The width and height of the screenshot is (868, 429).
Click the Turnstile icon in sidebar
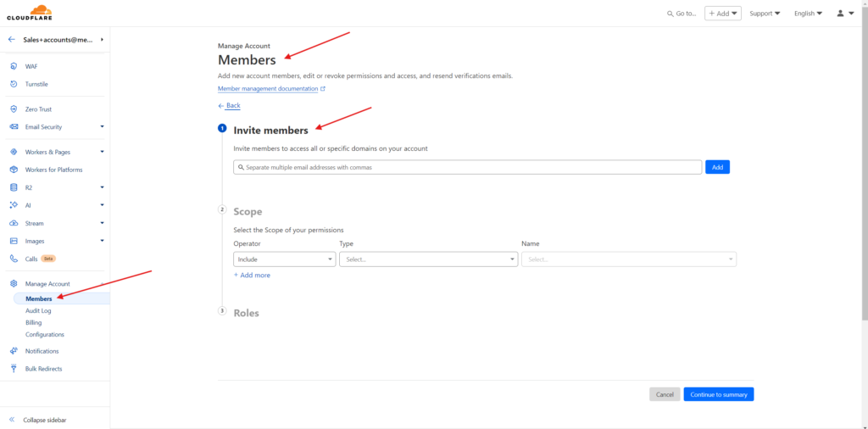point(14,84)
